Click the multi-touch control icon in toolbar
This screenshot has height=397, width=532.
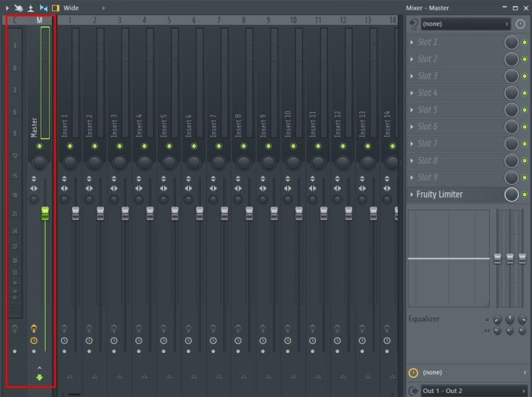pos(18,8)
